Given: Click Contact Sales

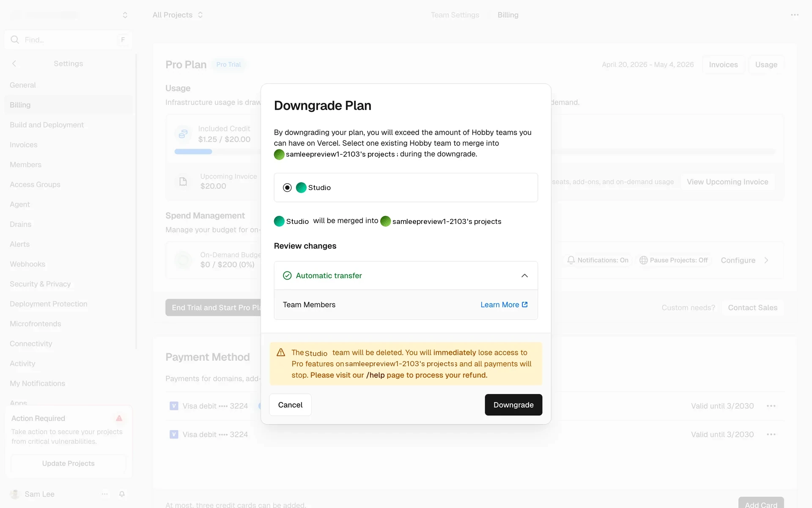Looking at the screenshot, I should (752, 308).
